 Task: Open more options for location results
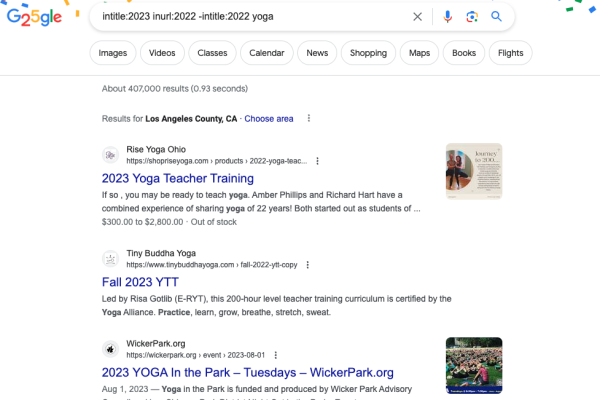pos(309,118)
